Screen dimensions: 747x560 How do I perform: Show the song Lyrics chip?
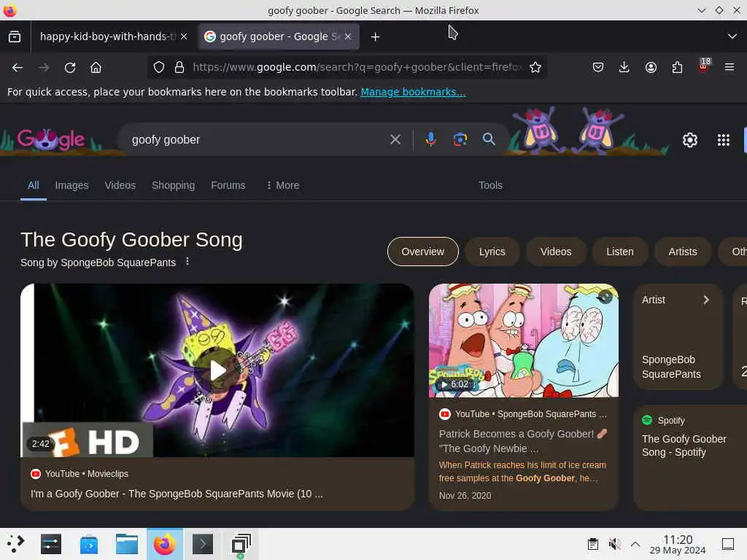pos(492,252)
